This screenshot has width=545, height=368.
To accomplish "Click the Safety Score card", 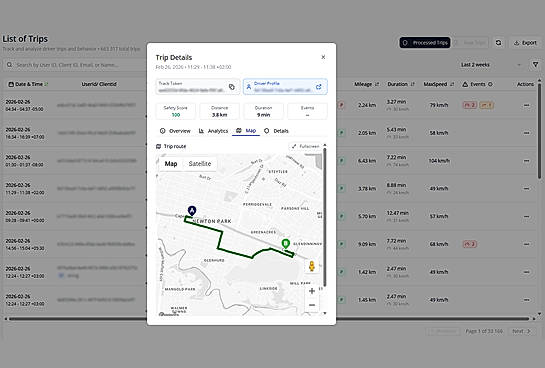I will (176, 111).
